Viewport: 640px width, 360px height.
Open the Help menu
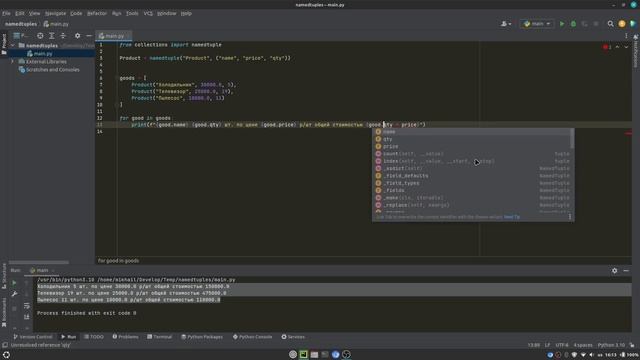[x=186, y=13]
